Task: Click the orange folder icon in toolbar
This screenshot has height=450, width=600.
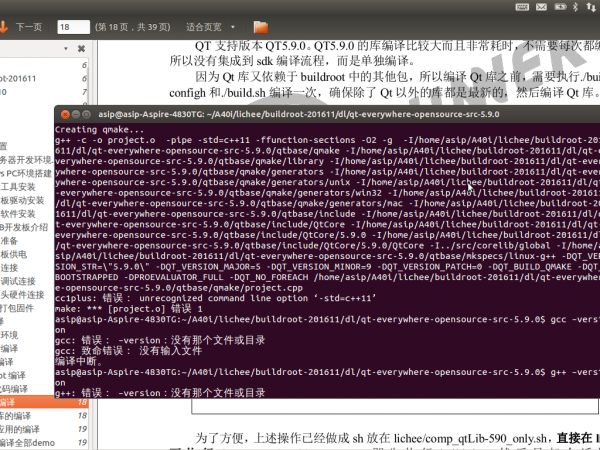Action: (260, 27)
